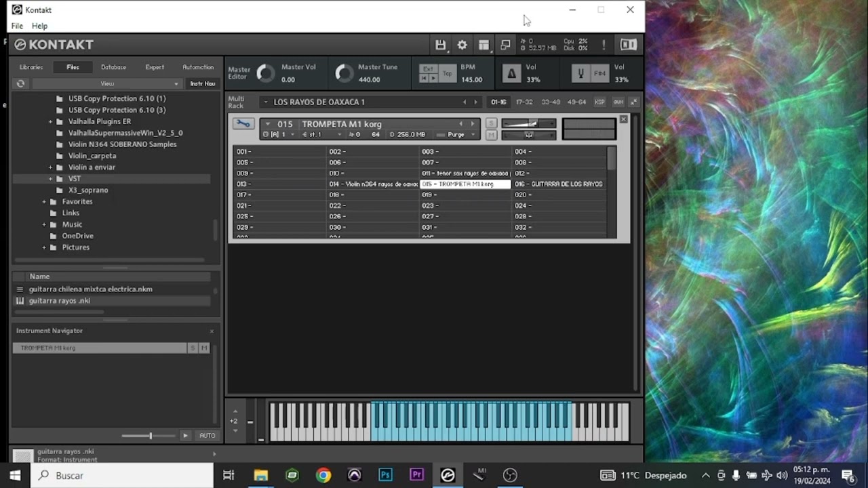Adjust the instrument pan slider

(x=529, y=135)
